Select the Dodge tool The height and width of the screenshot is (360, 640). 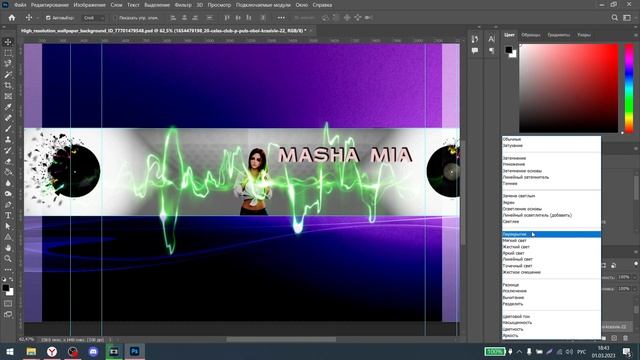click(x=8, y=193)
